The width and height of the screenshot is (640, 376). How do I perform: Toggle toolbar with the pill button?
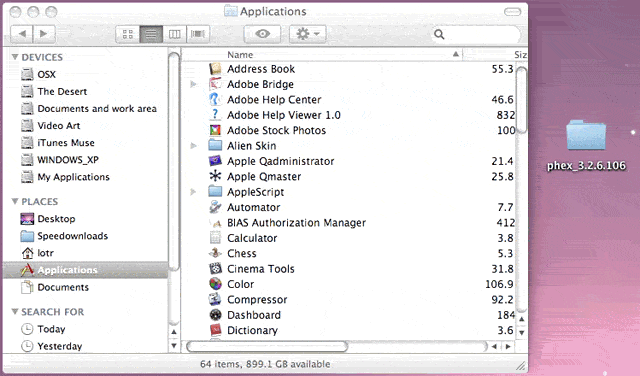[512, 12]
